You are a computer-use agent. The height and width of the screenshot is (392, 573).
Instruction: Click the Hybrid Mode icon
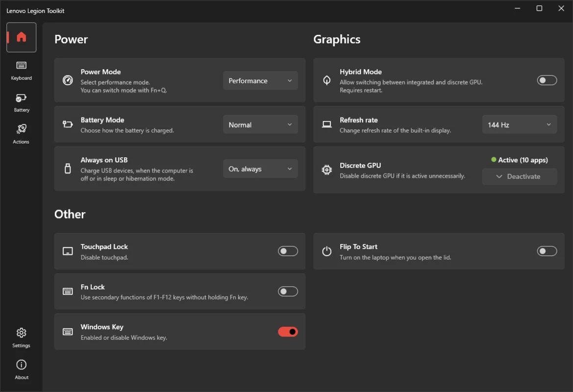tap(327, 80)
